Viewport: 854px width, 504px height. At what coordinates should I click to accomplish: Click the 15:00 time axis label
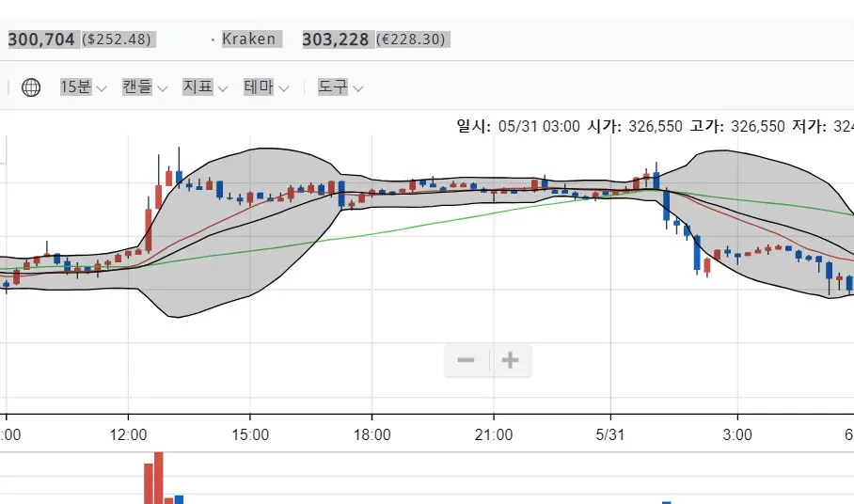[x=250, y=434]
